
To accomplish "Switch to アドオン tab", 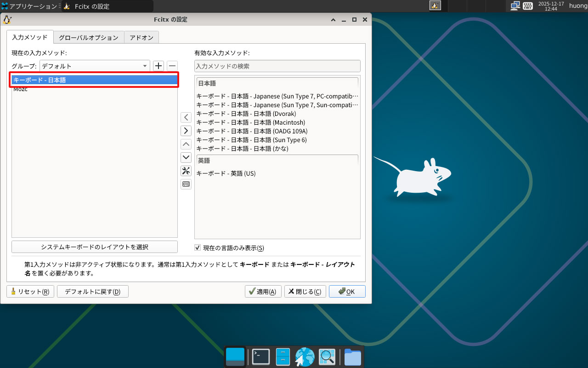I will [x=141, y=37].
